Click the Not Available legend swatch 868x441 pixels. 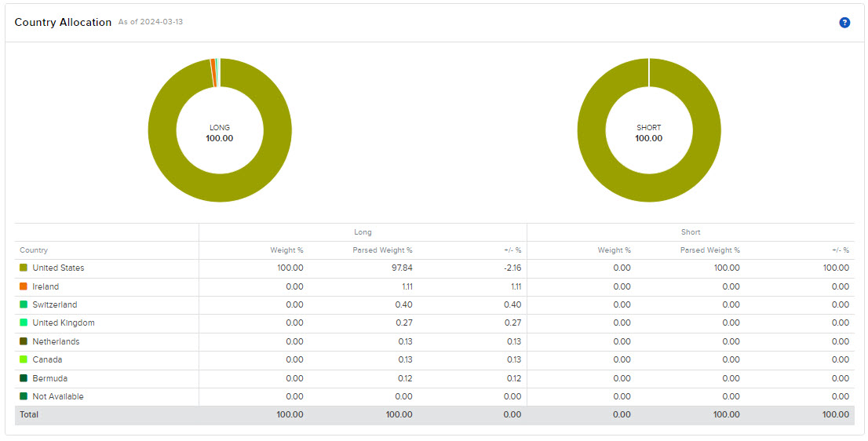24,396
